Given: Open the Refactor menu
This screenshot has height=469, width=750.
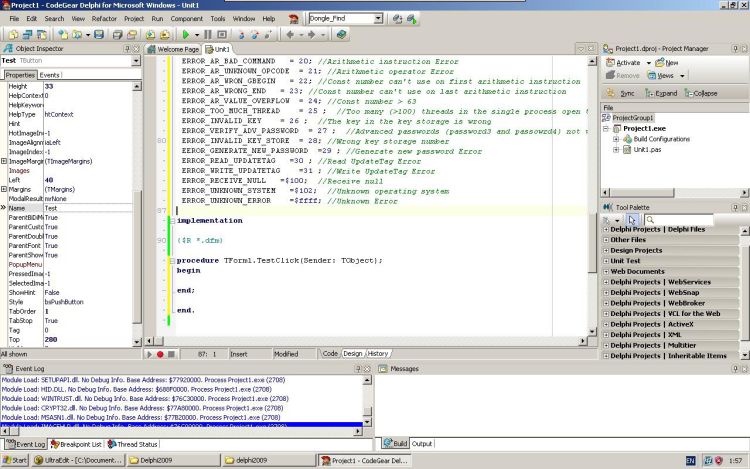Looking at the screenshot, I should [x=104, y=19].
